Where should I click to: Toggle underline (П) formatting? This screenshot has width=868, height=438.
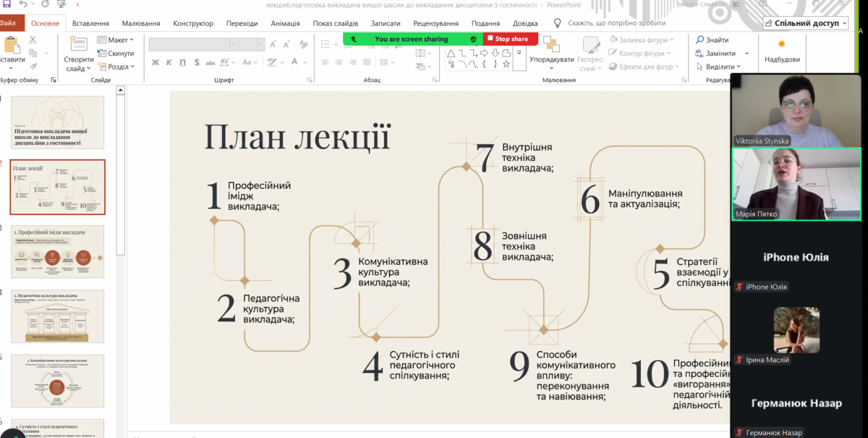(182, 62)
